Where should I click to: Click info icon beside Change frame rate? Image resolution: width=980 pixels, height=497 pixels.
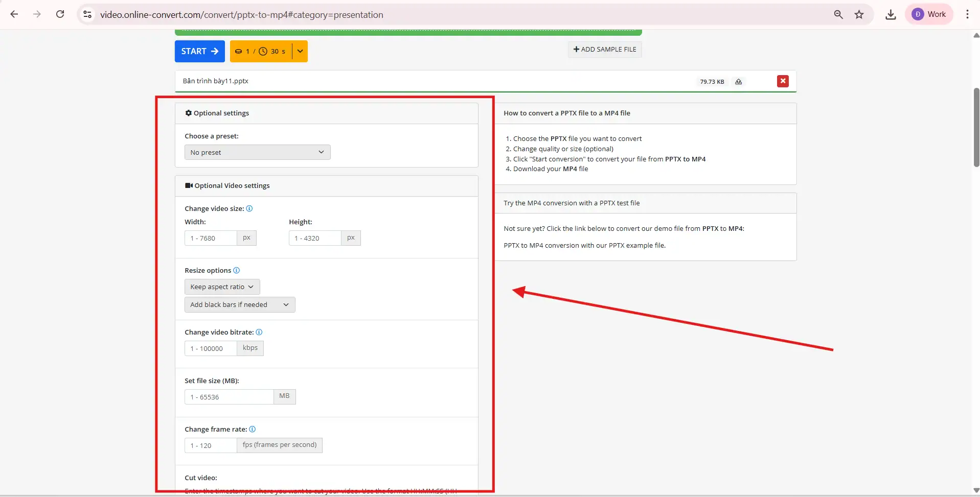coord(252,429)
